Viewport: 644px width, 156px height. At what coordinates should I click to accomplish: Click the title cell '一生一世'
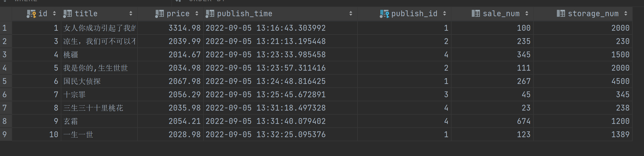(x=78, y=135)
